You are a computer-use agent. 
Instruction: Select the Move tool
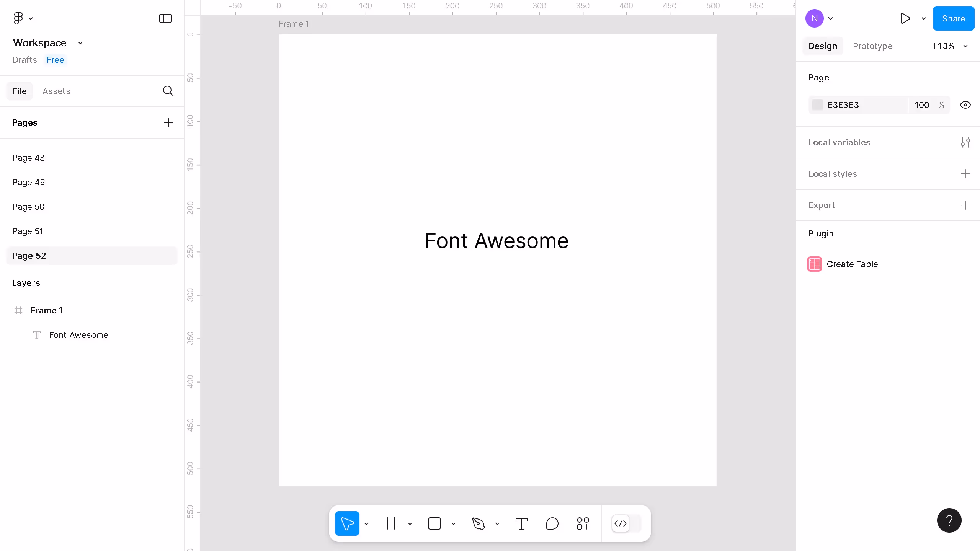coord(346,523)
